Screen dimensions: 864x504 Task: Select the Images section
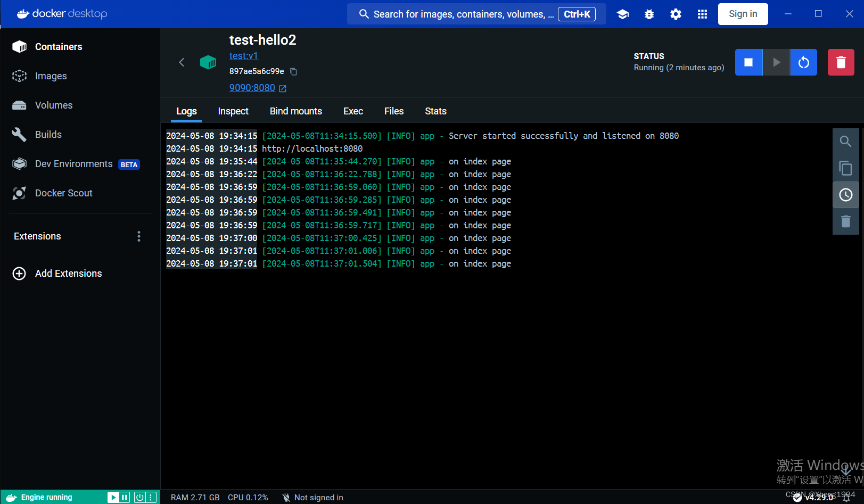pos(51,76)
